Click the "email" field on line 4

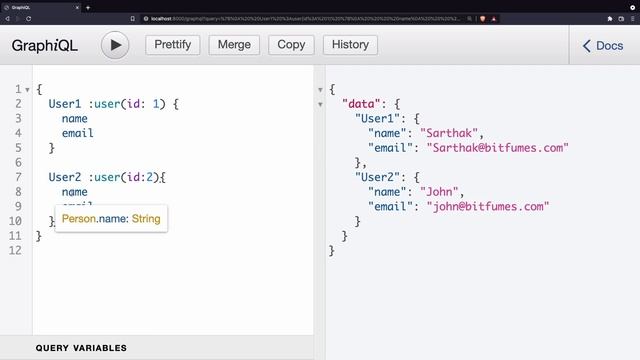78,133
